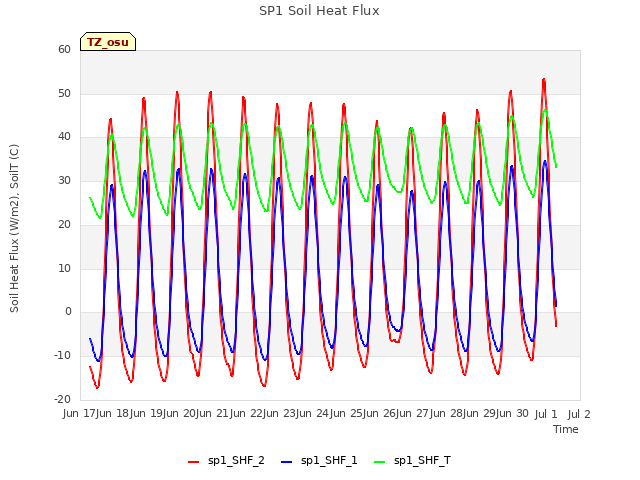Click the lowest red trough near Jun 17

click(97, 387)
